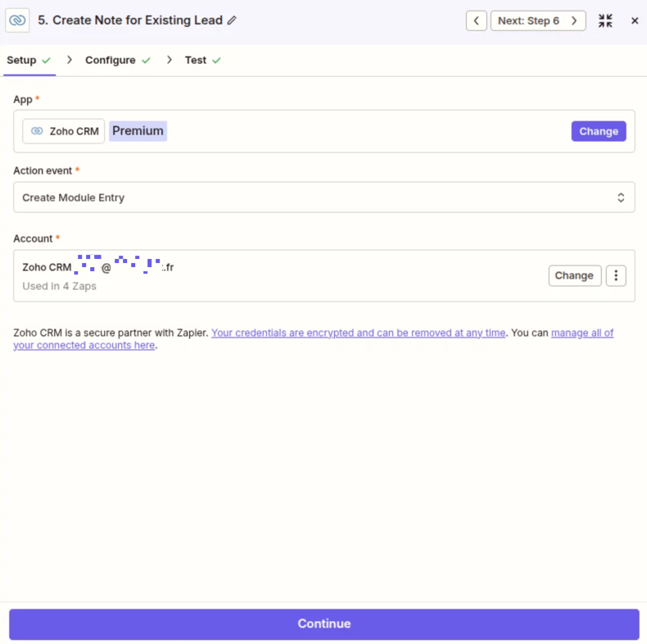This screenshot has width=647, height=644.
Task: Click the green checkmark beside Test
Action: click(216, 61)
